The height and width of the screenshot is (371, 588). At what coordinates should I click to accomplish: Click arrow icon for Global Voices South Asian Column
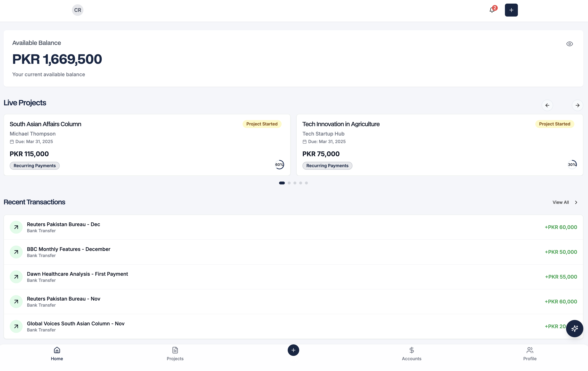16,326
